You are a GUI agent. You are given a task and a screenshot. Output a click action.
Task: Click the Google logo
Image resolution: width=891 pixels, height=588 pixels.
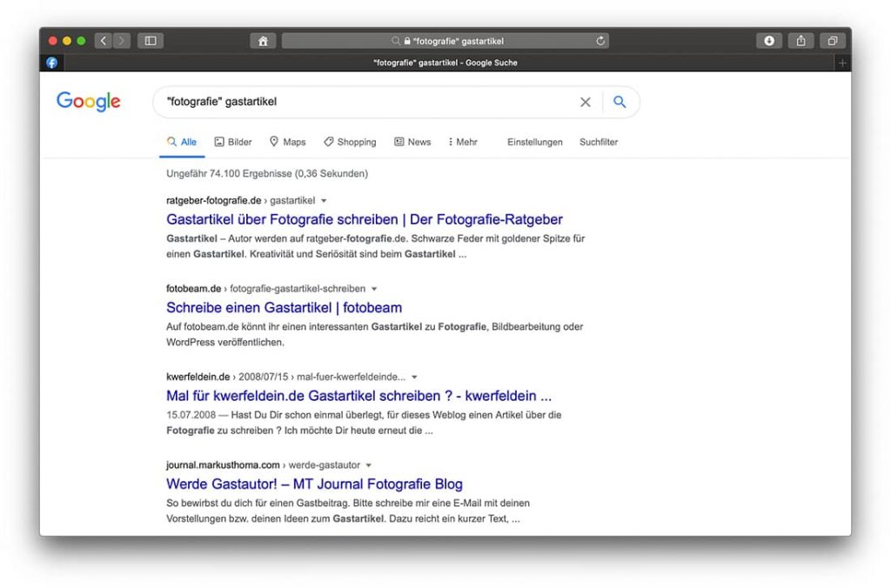(x=89, y=101)
